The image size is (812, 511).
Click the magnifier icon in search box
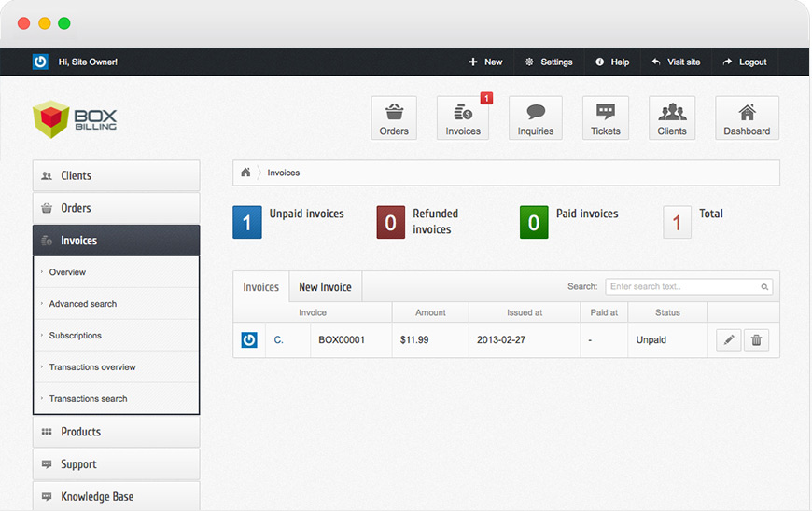(x=764, y=286)
